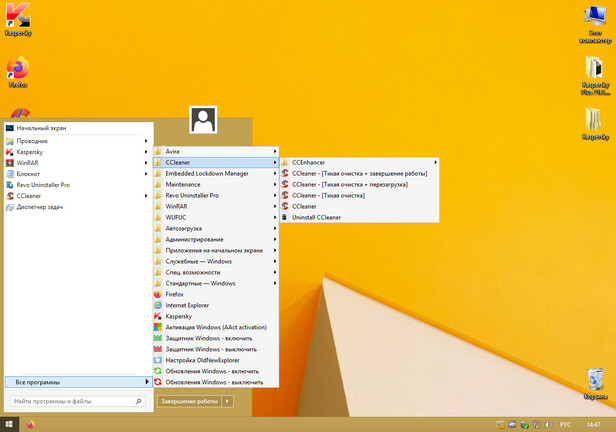Run Обновления Windows - выключить
616x432 pixels.
(x=216, y=382)
